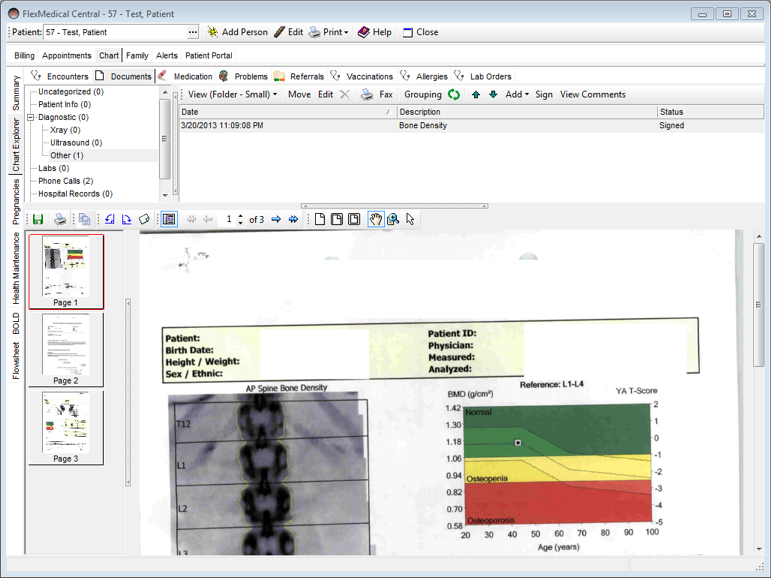This screenshot has width=771, height=578.
Task: Open Help from the book icon
Action: (x=375, y=32)
